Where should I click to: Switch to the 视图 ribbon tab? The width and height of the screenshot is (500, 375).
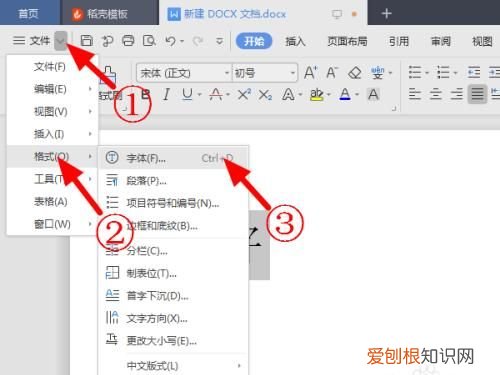[482, 41]
